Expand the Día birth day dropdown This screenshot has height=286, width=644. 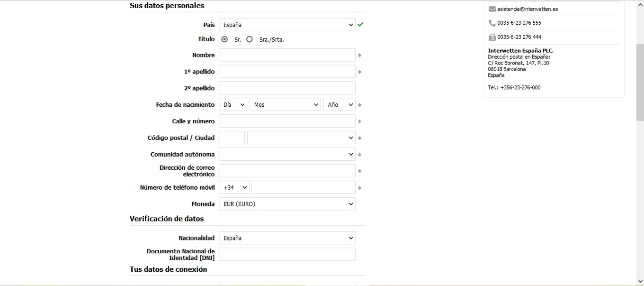click(x=233, y=105)
